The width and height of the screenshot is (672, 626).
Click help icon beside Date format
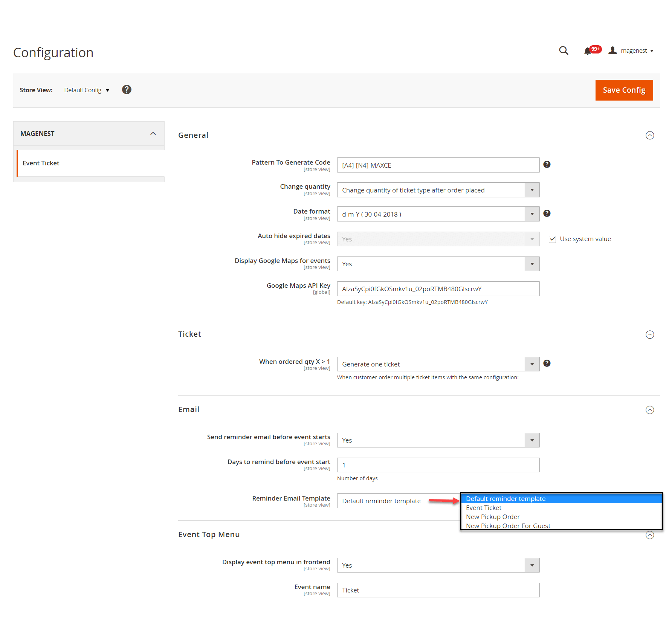547,214
